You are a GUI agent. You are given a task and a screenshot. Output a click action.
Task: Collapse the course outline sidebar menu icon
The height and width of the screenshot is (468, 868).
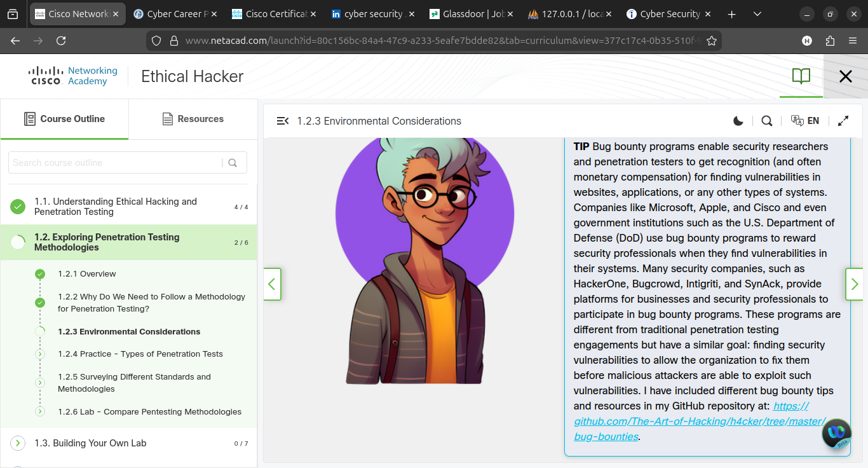283,121
